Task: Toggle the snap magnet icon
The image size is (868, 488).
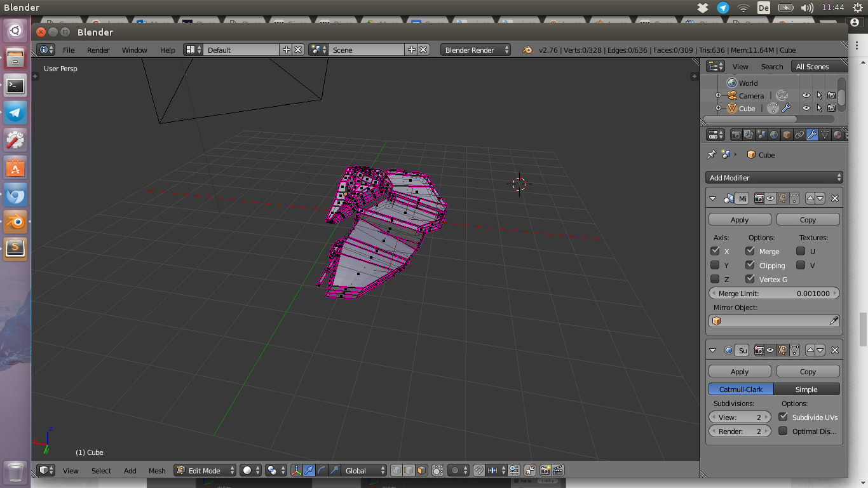Action: click(479, 470)
